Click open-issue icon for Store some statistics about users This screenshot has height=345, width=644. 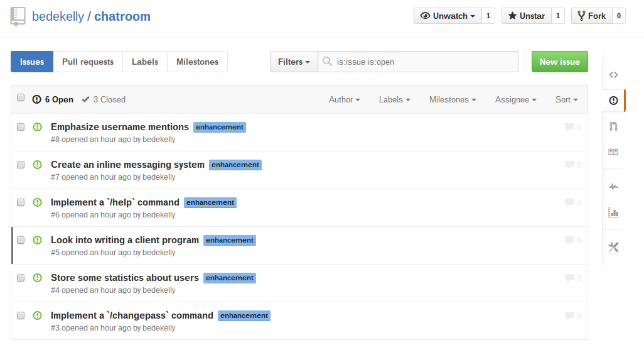tap(38, 278)
